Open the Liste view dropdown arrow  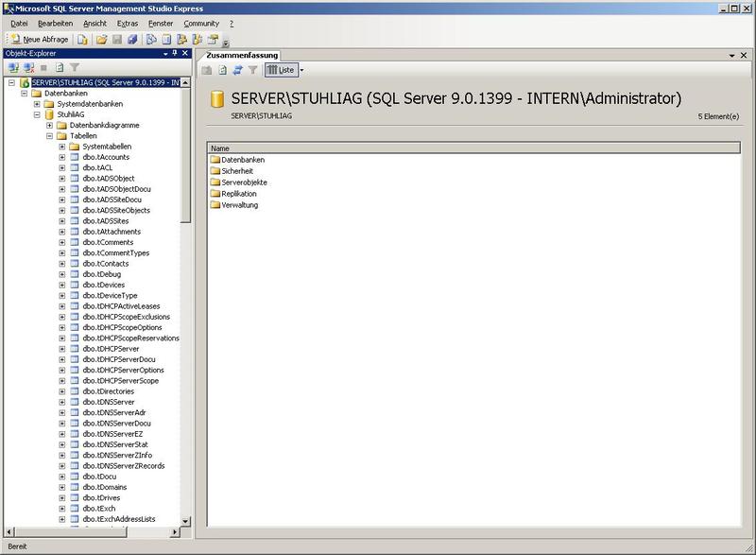click(301, 70)
